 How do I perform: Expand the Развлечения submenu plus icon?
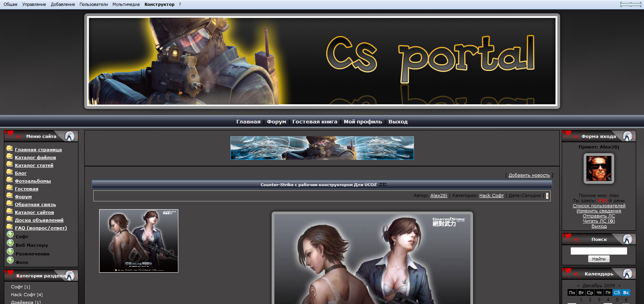[10, 252]
